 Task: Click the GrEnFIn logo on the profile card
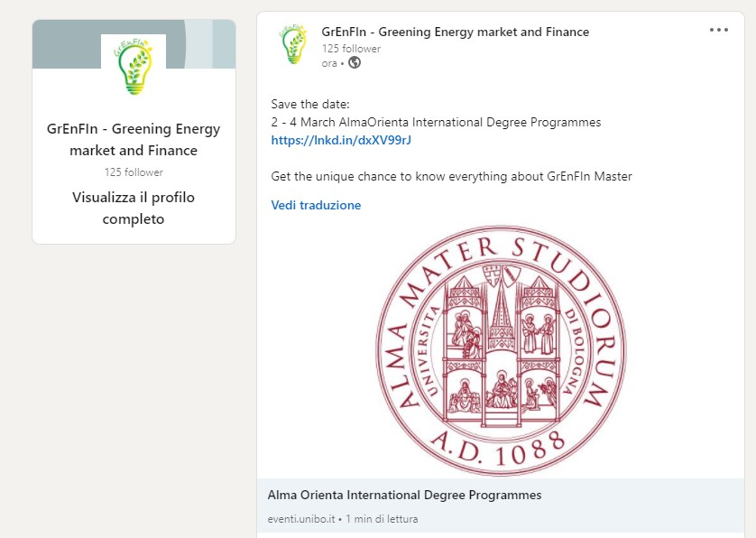tap(134, 67)
